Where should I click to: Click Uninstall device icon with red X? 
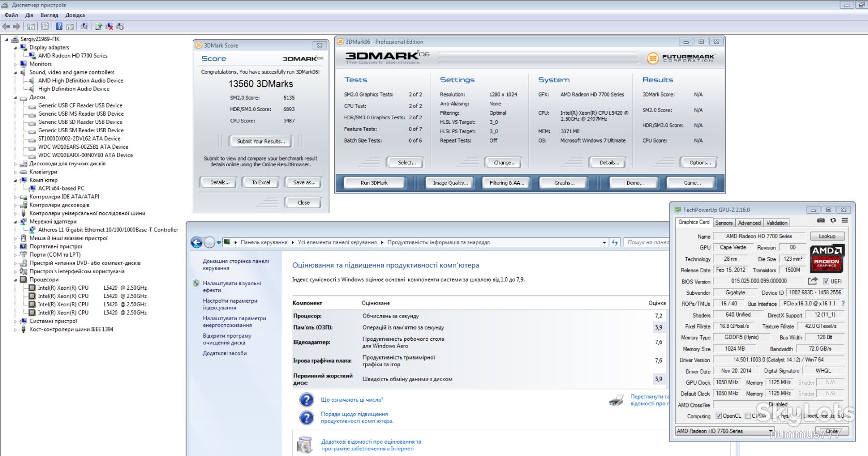click(x=109, y=26)
